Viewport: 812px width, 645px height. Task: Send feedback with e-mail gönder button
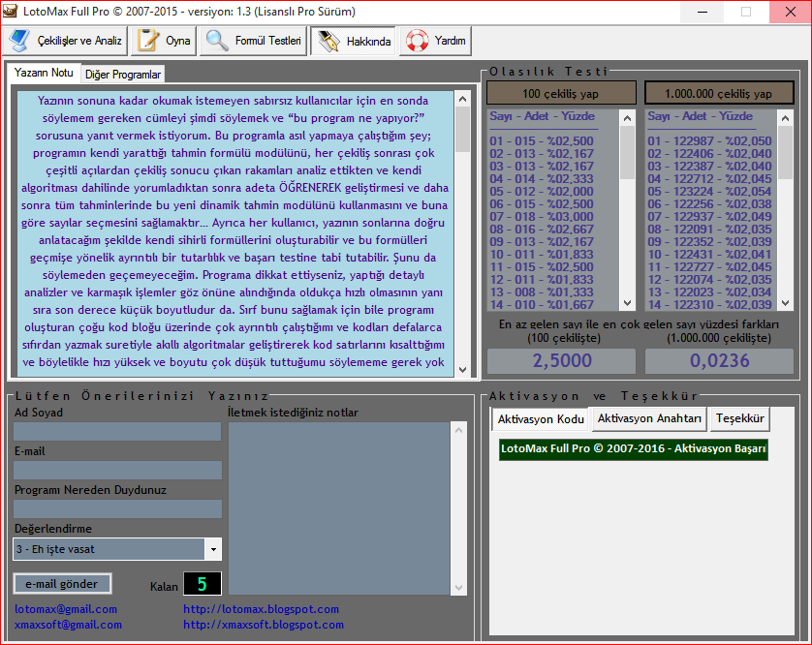point(62,584)
